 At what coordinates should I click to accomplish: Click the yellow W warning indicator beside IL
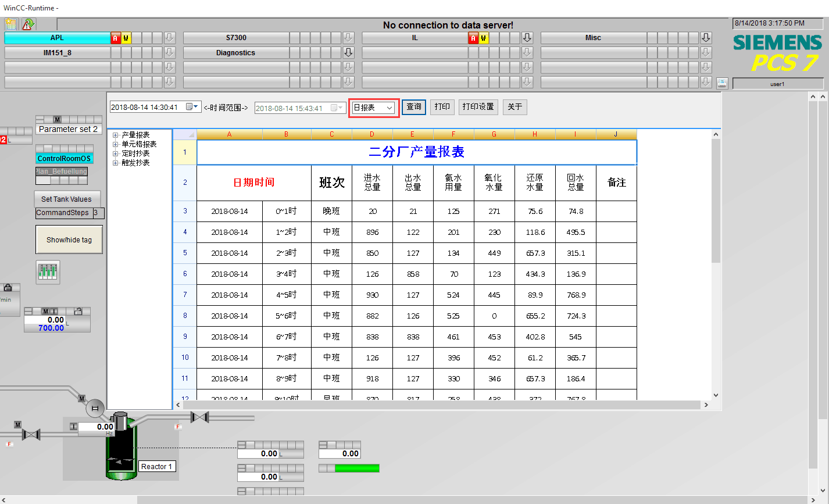483,38
